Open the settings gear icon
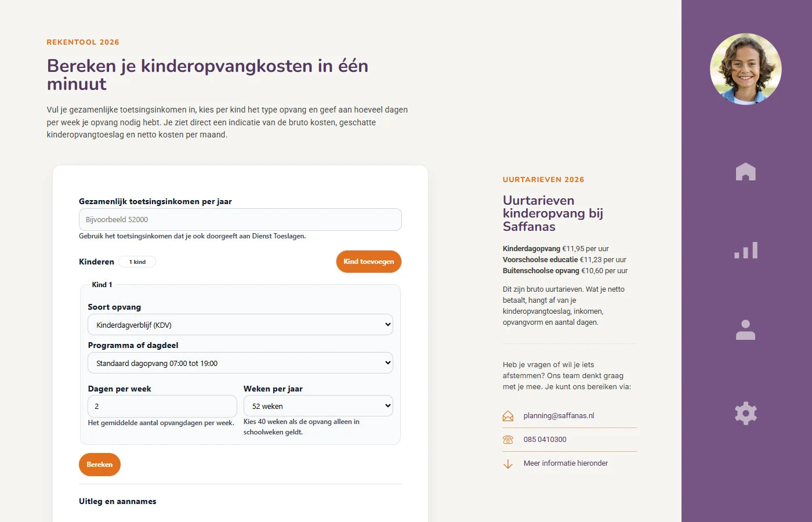812x522 pixels. click(x=746, y=414)
